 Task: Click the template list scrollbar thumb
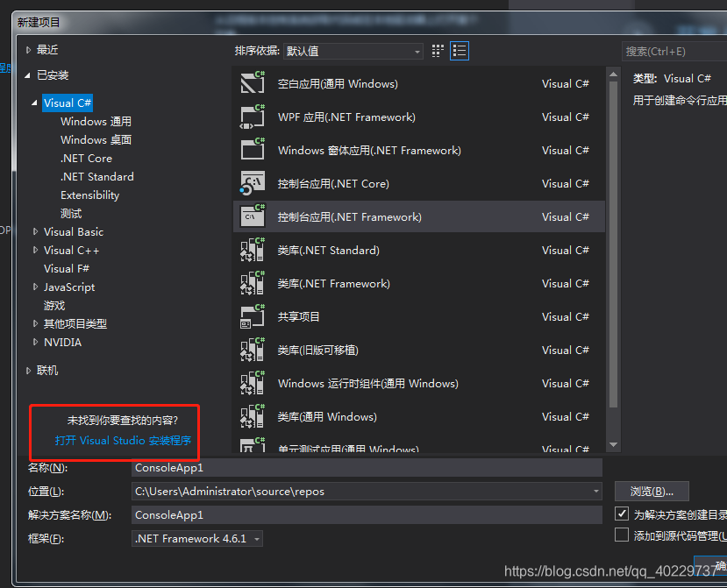[613, 244]
